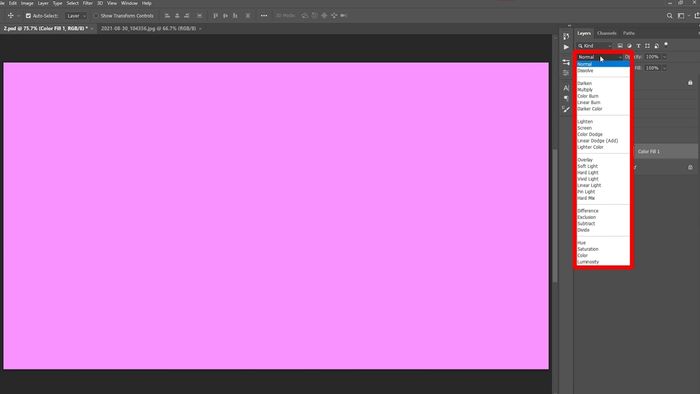Click the 3D pan mode icon
The height and width of the screenshot is (394, 700).
click(x=324, y=16)
